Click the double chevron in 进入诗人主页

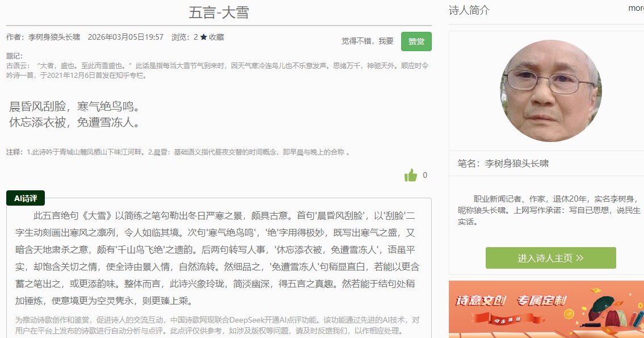(x=579, y=258)
